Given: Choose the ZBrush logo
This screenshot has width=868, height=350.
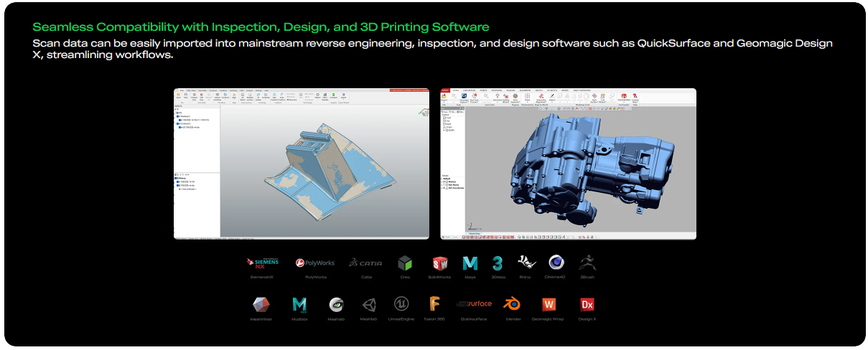Looking at the screenshot, I should coord(587,263).
